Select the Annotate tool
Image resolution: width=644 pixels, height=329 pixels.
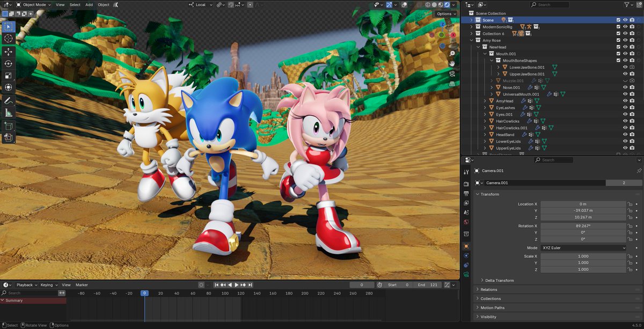(9, 101)
